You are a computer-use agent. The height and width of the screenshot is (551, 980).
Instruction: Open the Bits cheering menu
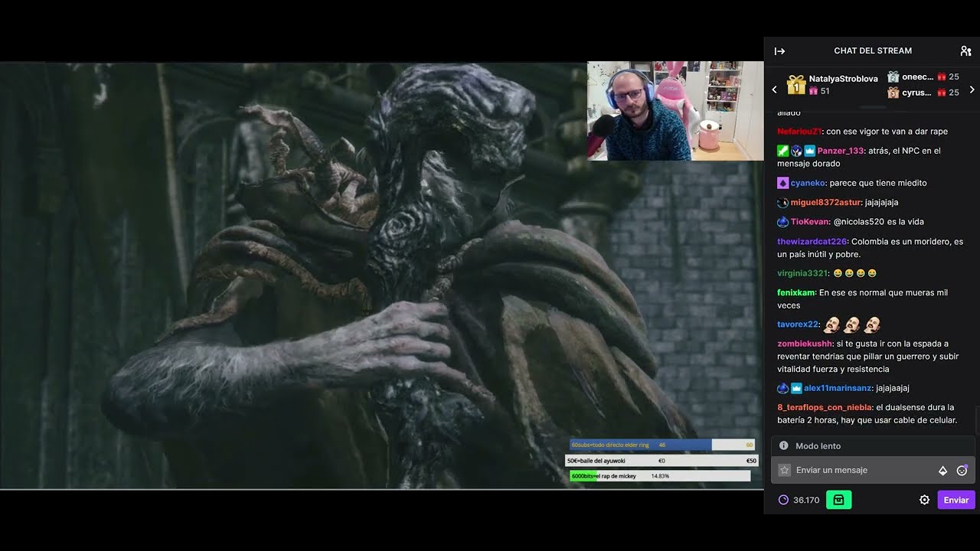tap(943, 471)
